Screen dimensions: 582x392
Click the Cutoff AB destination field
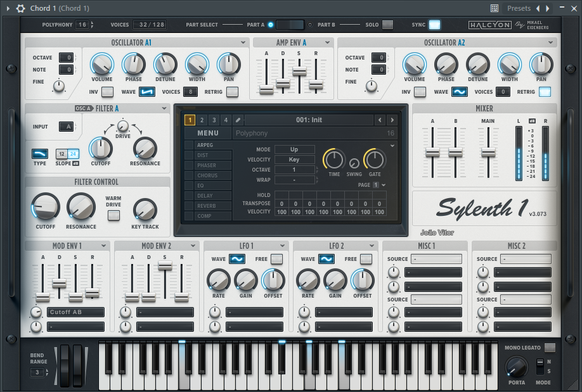point(75,312)
